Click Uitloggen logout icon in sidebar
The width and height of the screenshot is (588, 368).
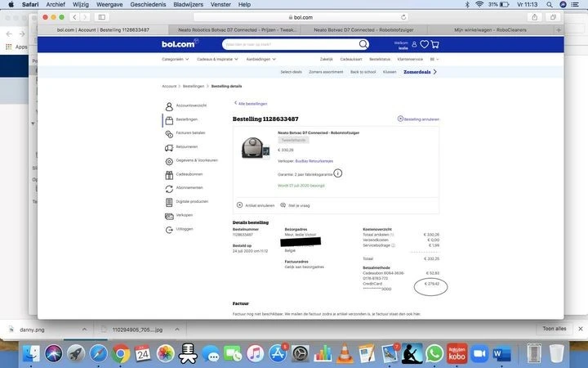point(169,230)
